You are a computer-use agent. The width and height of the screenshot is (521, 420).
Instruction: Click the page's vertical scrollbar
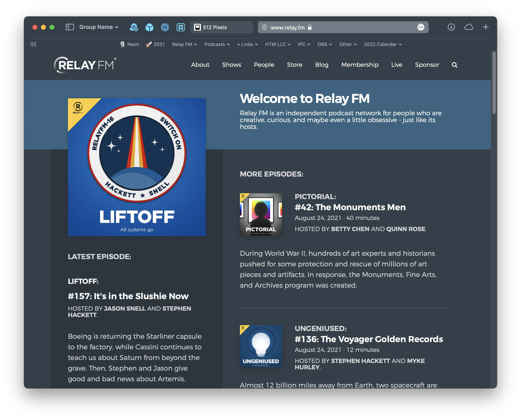pos(494,83)
